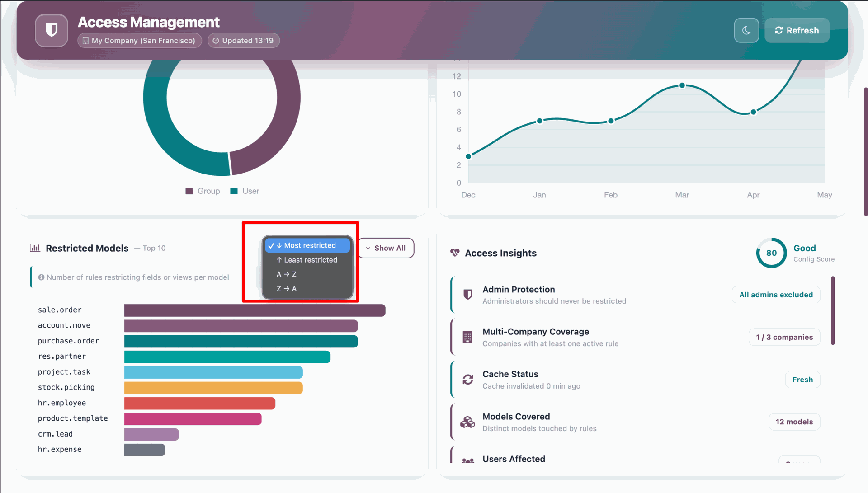The height and width of the screenshot is (493, 868).
Task: Click the heart pulse icon beside Access Insights
Action: coord(455,253)
